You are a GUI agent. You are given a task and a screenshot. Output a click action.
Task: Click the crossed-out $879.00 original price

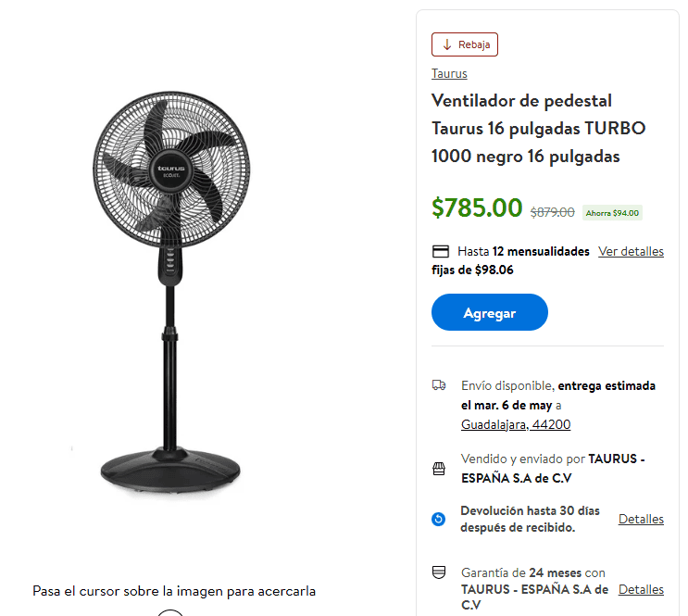(x=553, y=212)
